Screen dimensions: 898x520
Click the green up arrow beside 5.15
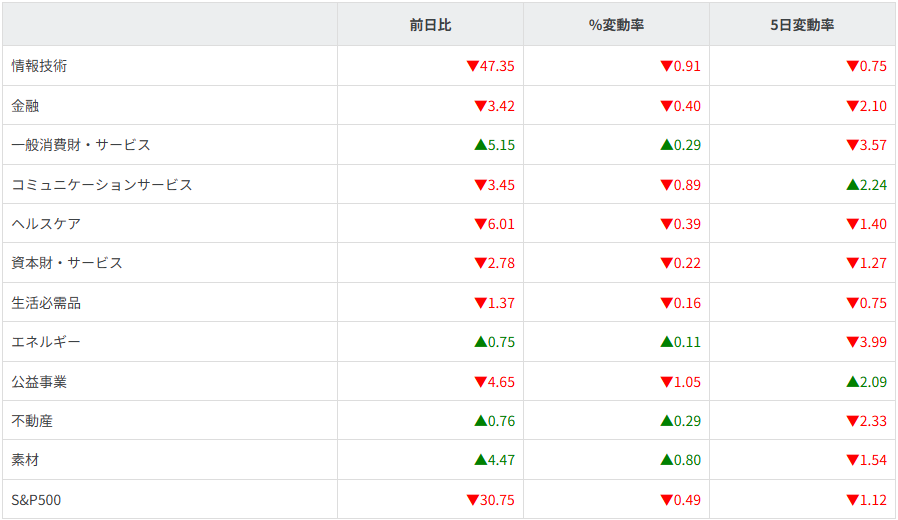tap(480, 145)
